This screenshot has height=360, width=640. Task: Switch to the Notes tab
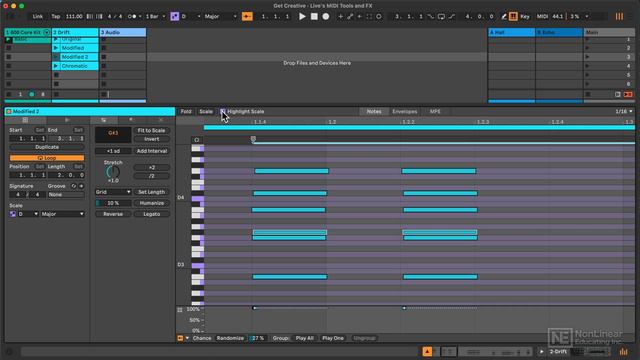373,111
